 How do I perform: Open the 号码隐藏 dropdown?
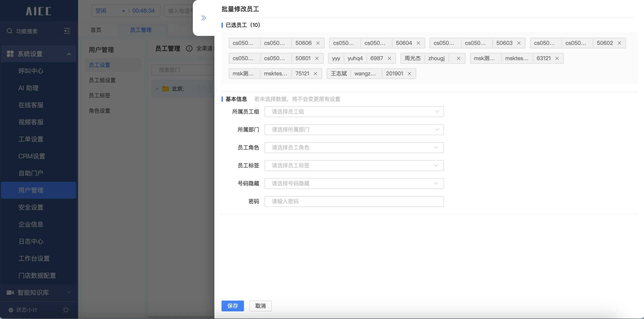coord(354,183)
